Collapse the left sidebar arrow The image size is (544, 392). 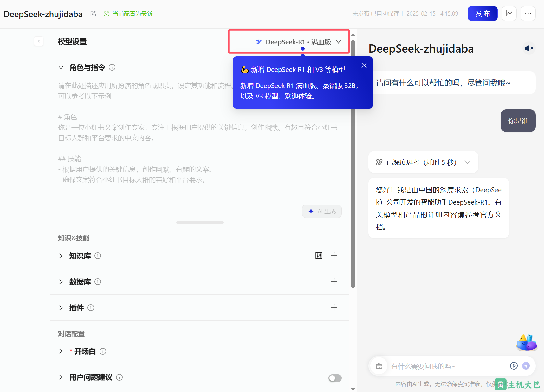click(x=39, y=41)
